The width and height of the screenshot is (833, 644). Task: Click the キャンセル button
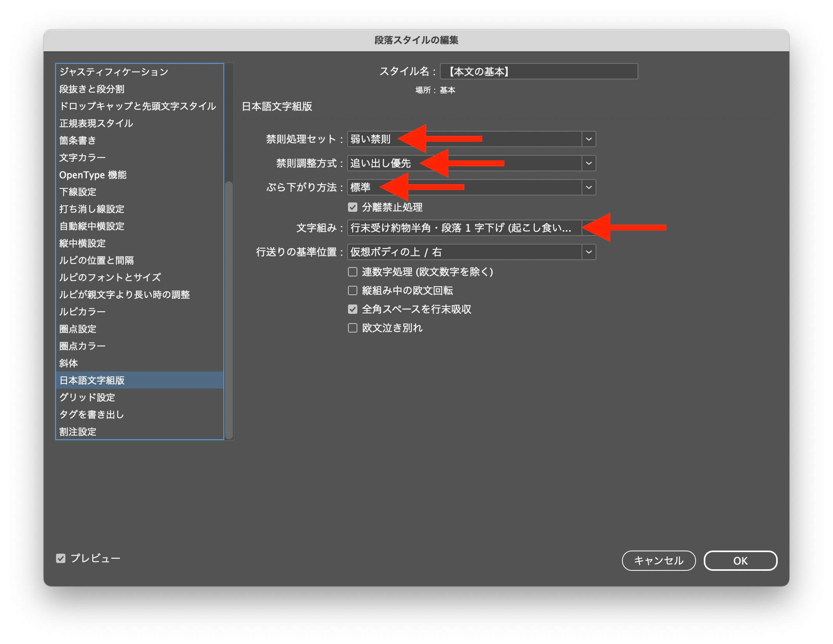659,561
